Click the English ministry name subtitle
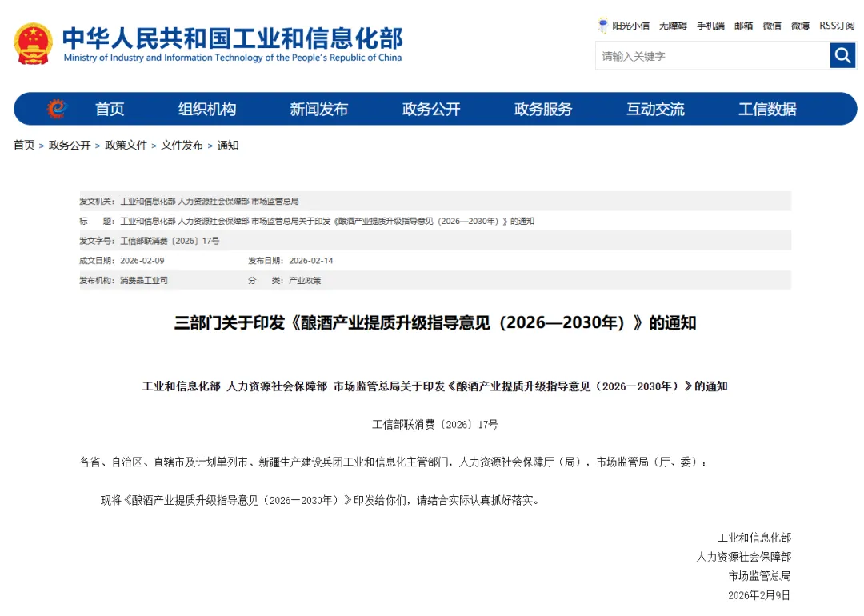 [x=233, y=58]
